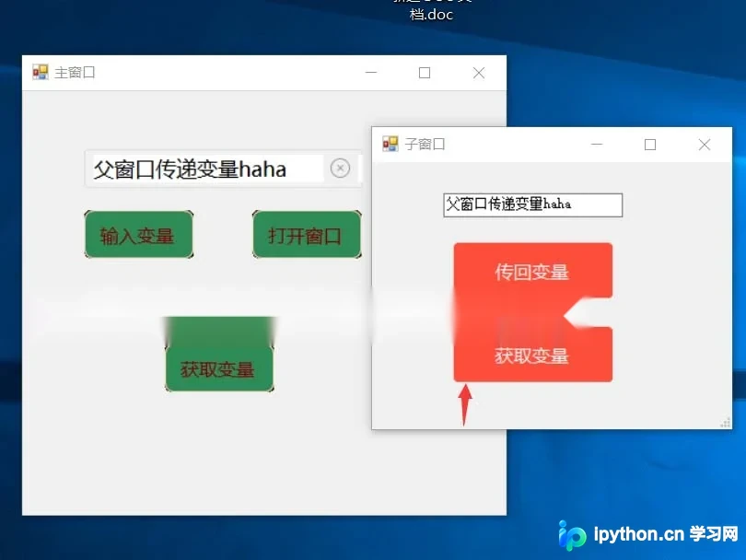Image resolution: width=746 pixels, height=560 pixels.
Task: Click the 主窗口 title bar app icon
Action: [41, 73]
